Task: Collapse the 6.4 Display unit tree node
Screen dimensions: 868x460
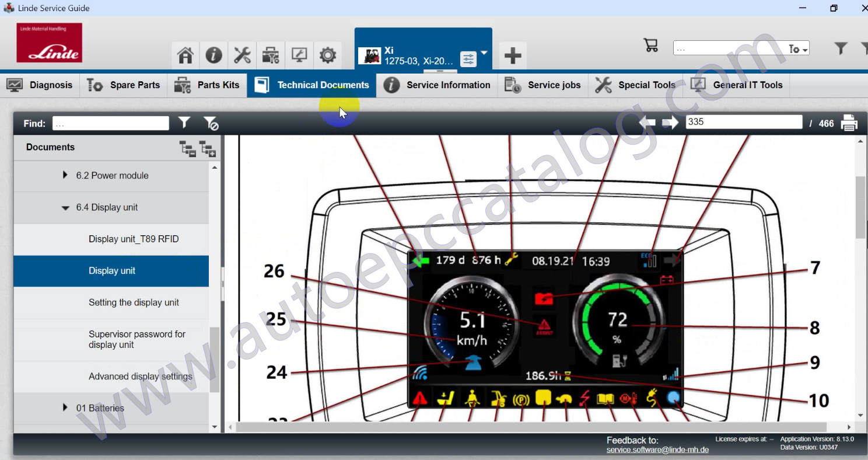Action: [65, 208]
